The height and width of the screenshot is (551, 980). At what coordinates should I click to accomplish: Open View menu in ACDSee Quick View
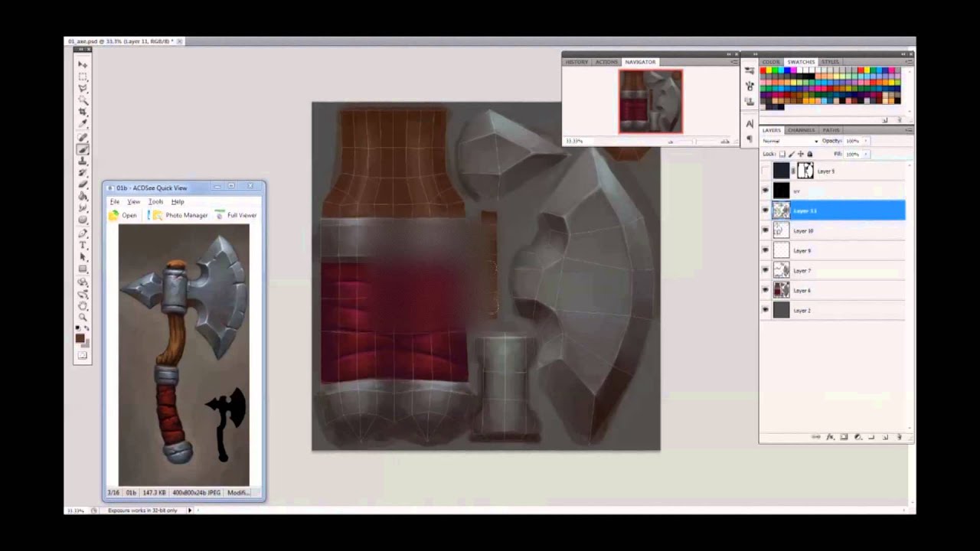(133, 201)
